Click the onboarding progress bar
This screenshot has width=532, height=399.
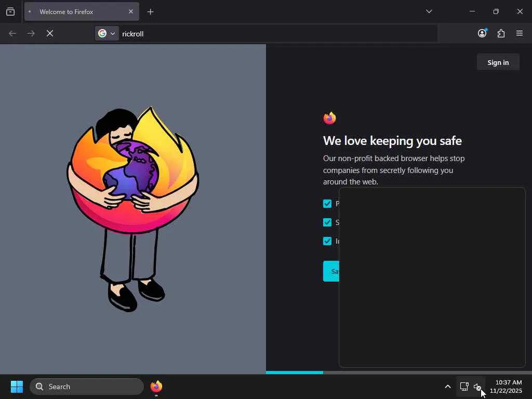click(x=399, y=373)
